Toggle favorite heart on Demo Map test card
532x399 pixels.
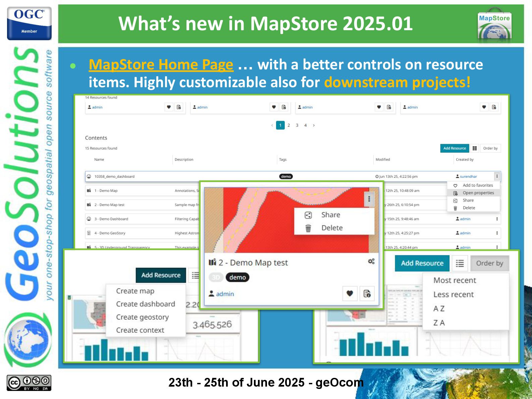tap(350, 294)
